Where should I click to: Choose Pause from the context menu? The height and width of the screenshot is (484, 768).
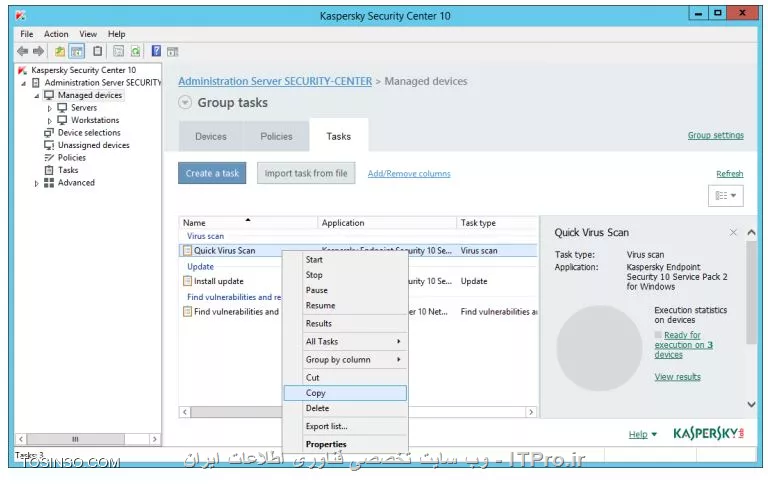pos(345,290)
